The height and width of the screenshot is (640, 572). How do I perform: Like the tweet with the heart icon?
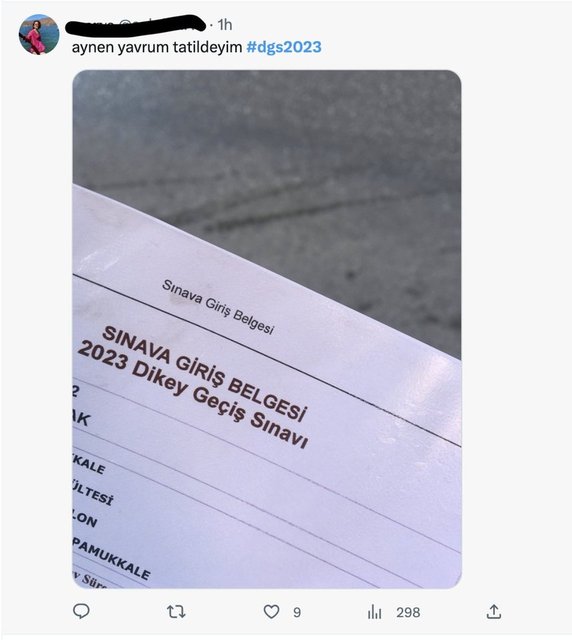(272, 611)
